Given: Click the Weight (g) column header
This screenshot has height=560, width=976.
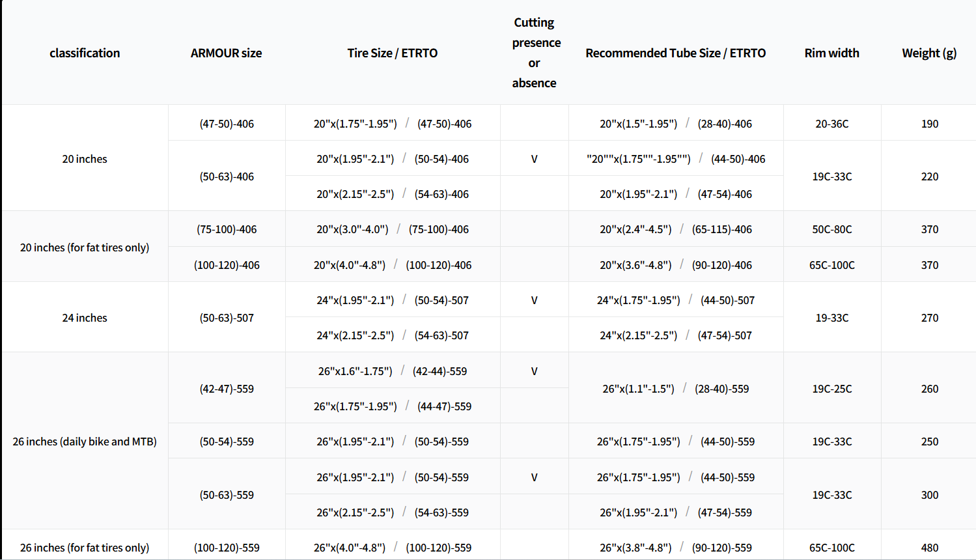Looking at the screenshot, I should pos(929,53).
